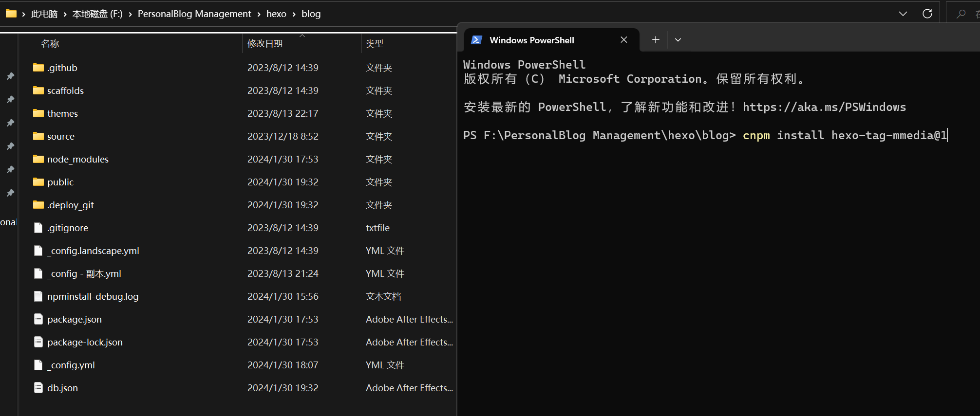Select the themes folder name
Viewport: 980px width, 416px height.
62,113
